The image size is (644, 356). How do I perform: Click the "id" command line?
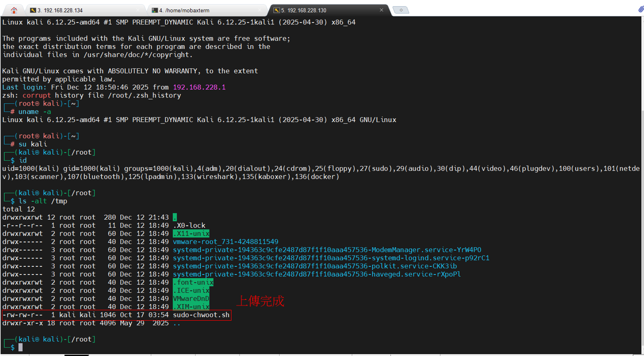23,160
